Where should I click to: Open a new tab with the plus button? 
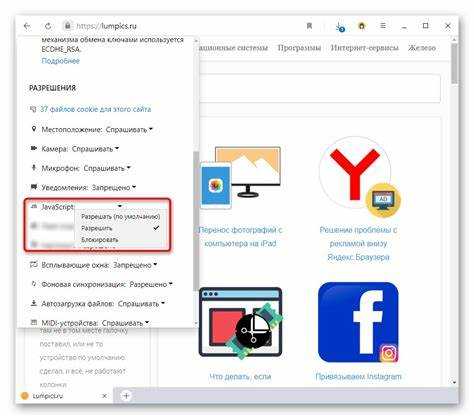(x=126, y=396)
